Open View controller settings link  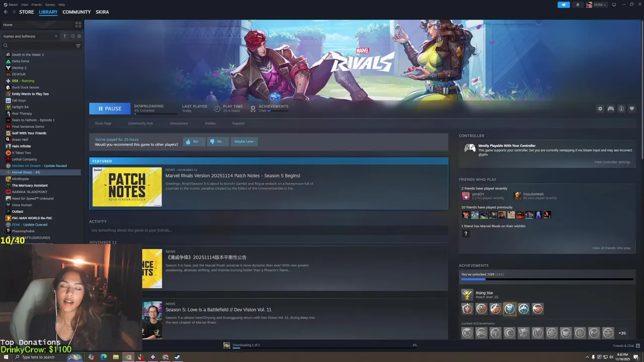[x=612, y=162]
